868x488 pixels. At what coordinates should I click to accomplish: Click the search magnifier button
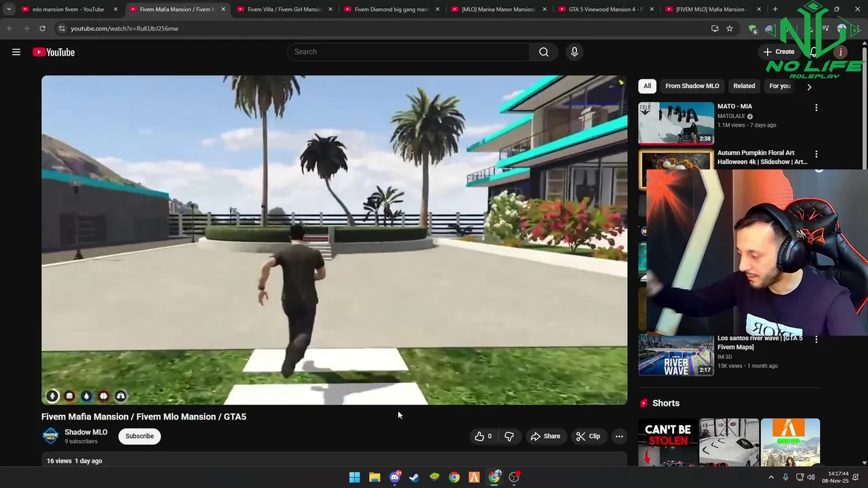coord(544,52)
